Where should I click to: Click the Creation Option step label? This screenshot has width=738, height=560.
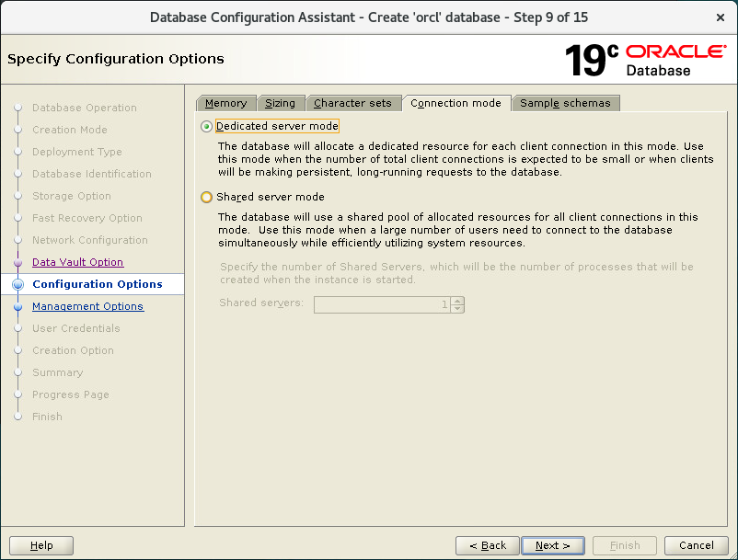click(x=73, y=350)
